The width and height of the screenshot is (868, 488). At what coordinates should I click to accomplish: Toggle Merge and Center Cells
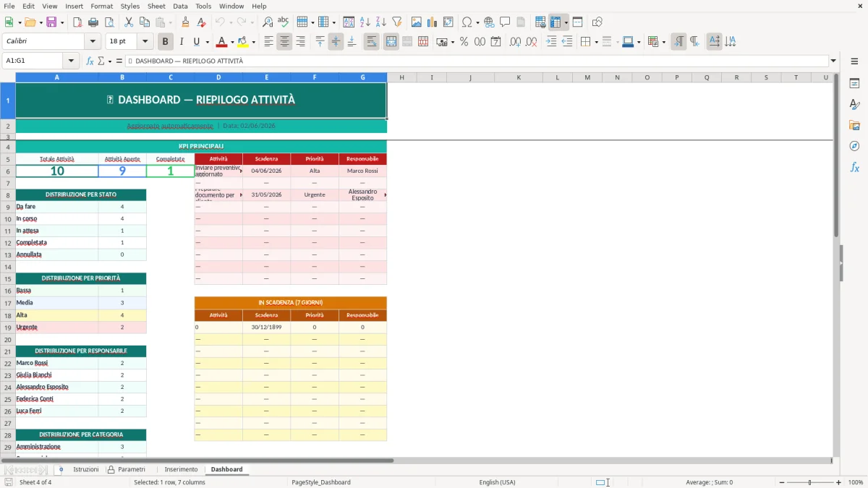(x=391, y=42)
